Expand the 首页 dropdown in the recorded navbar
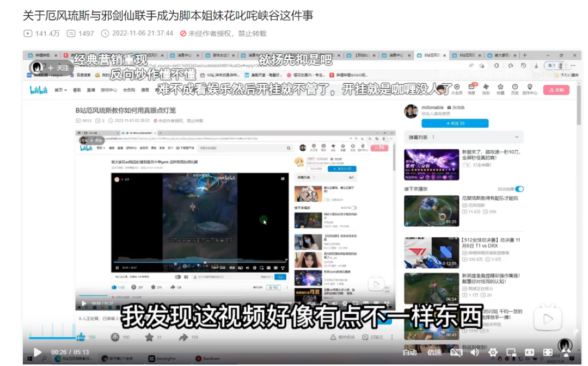 point(61,90)
